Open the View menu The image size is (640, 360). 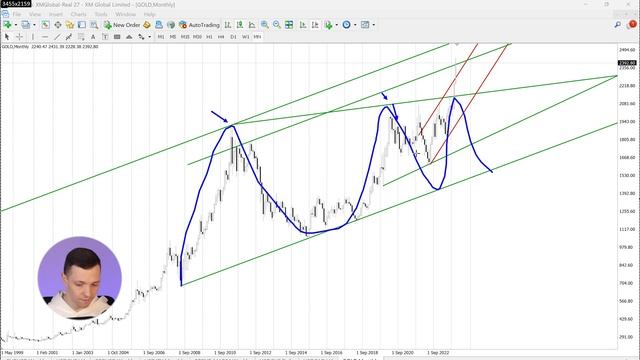(x=35, y=14)
